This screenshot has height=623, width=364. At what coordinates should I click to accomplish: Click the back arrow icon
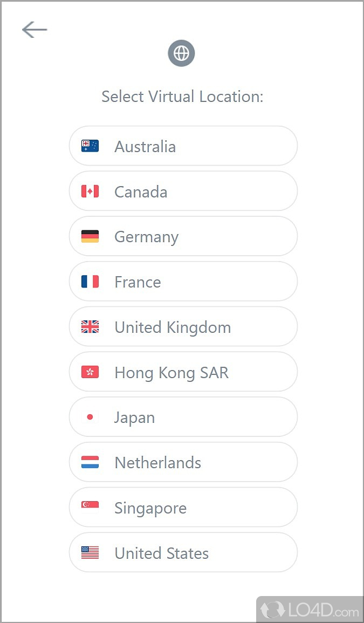(x=35, y=30)
